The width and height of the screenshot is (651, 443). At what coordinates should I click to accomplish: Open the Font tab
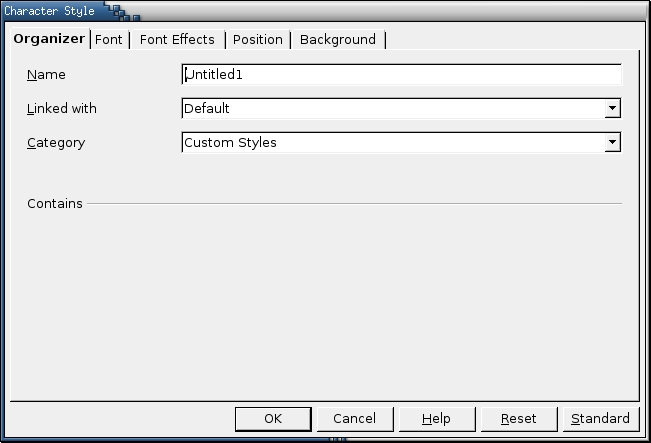[x=109, y=40]
